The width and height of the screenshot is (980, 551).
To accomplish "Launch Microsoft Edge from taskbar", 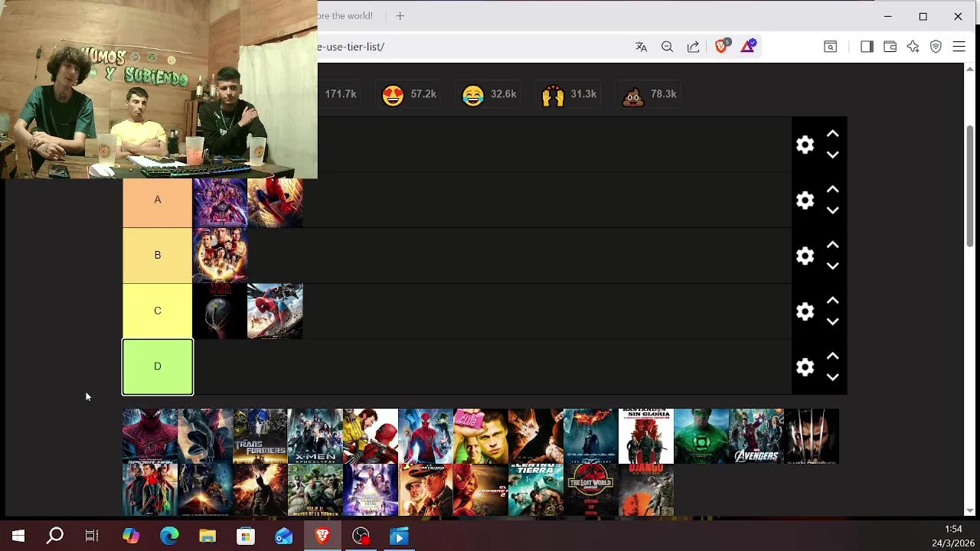I will (x=169, y=536).
